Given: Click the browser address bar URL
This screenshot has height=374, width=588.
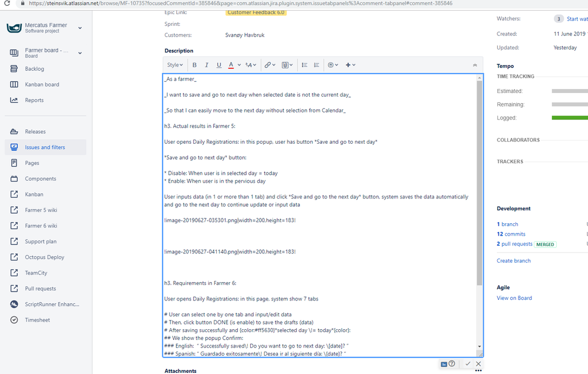Looking at the screenshot, I should coord(240,4).
